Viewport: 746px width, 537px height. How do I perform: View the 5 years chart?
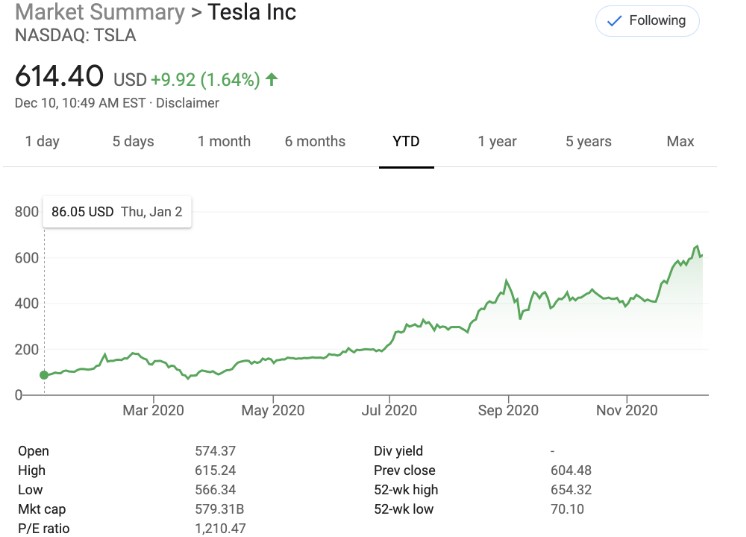(589, 141)
